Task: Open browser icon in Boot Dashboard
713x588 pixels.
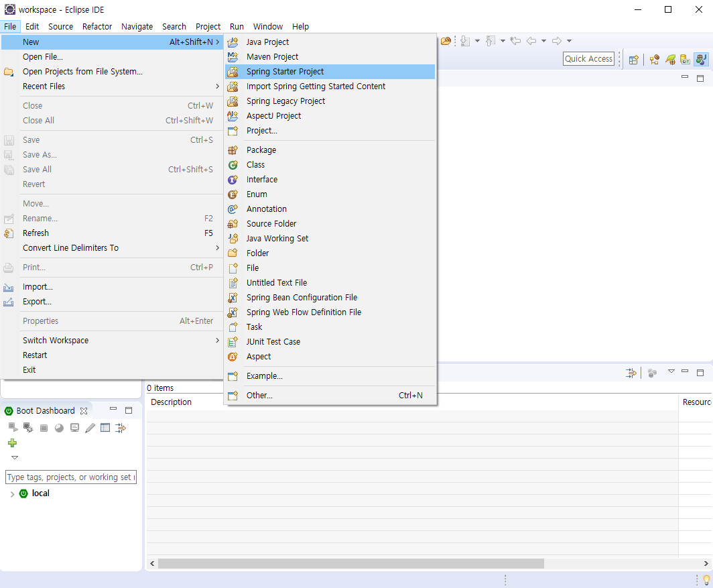Action: (x=59, y=428)
